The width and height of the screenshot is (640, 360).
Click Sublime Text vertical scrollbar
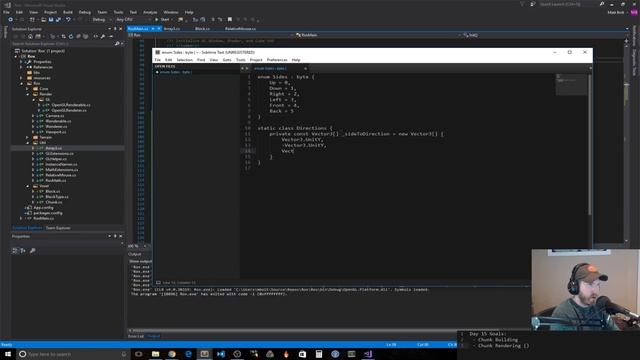[x=590, y=144]
